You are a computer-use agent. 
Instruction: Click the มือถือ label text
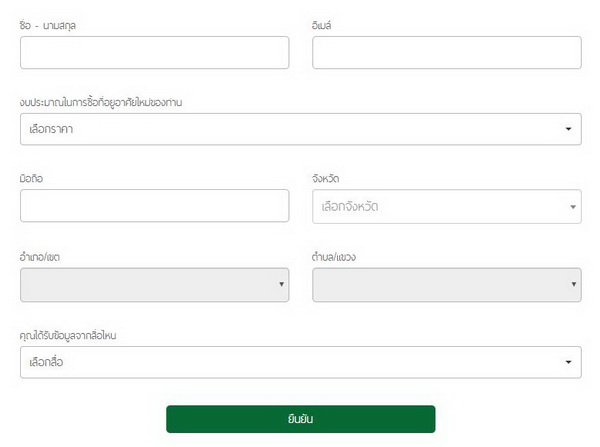[x=32, y=179]
